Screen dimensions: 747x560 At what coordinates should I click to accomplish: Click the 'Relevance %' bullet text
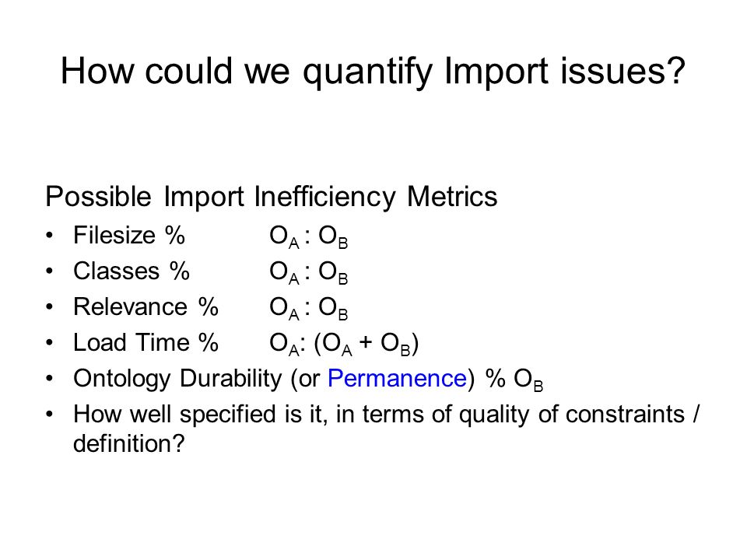tap(146, 306)
